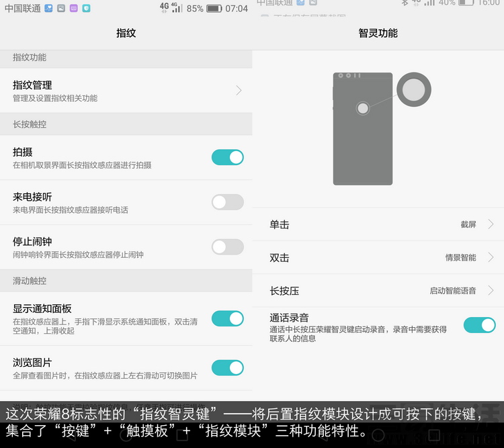Image resolution: width=504 pixels, height=448 pixels.
Task: Tap the 通话录音 setting title
Action: tap(289, 318)
